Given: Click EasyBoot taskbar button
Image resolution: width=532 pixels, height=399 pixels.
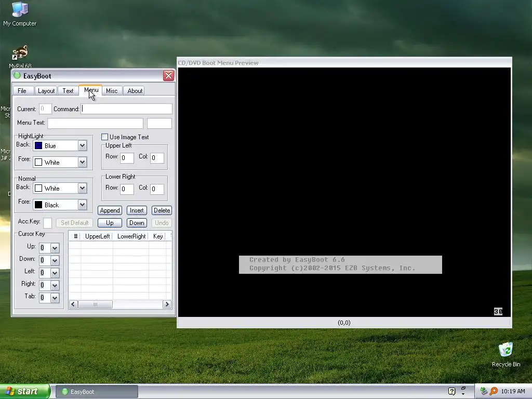Looking at the screenshot, I should 97,392.
